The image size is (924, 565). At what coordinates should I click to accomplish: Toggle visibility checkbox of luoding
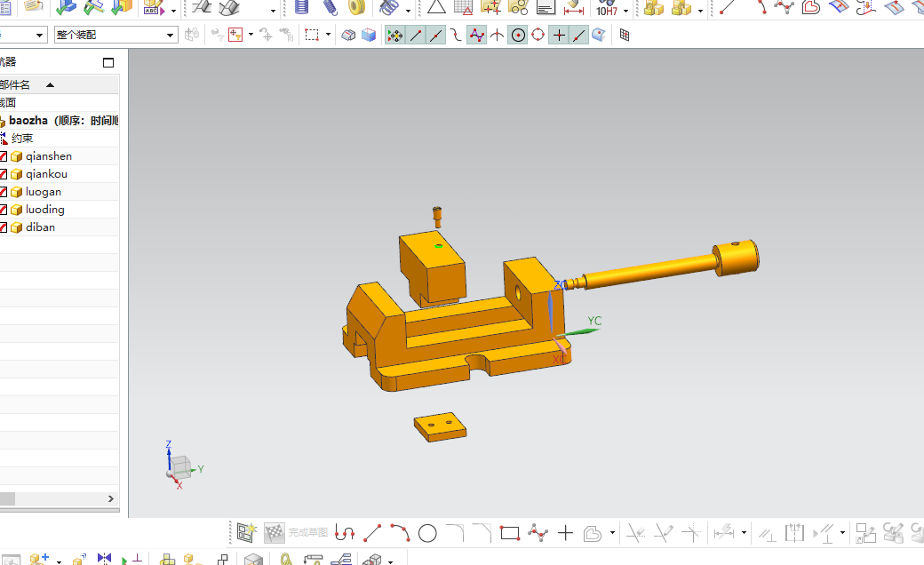coord(3,209)
